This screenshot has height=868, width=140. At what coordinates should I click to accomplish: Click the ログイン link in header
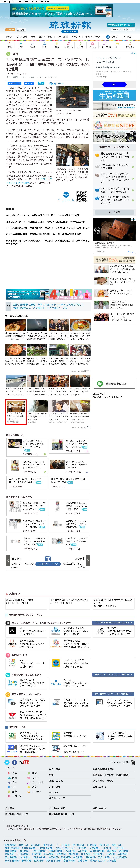(131, 29)
